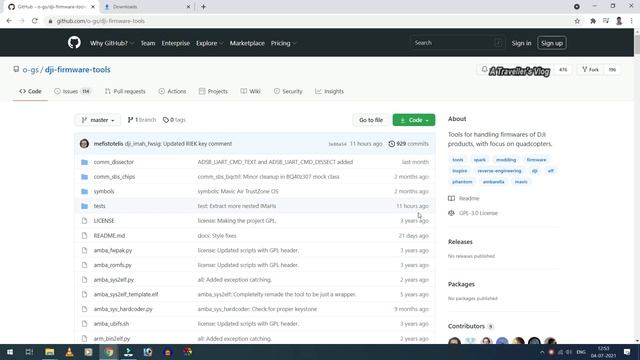This screenshot has width=640, height=360.
Task: Open the LICENSE file
Action: click(104, 221)
